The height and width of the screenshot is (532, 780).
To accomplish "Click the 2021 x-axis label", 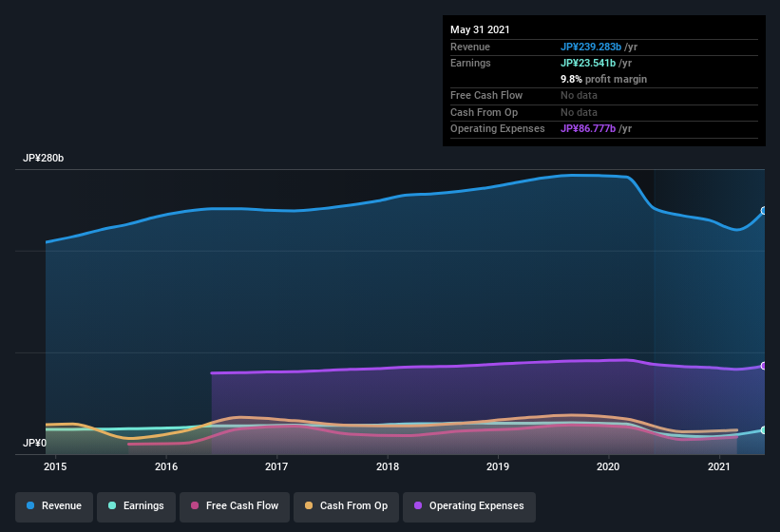I will (719, 466).
